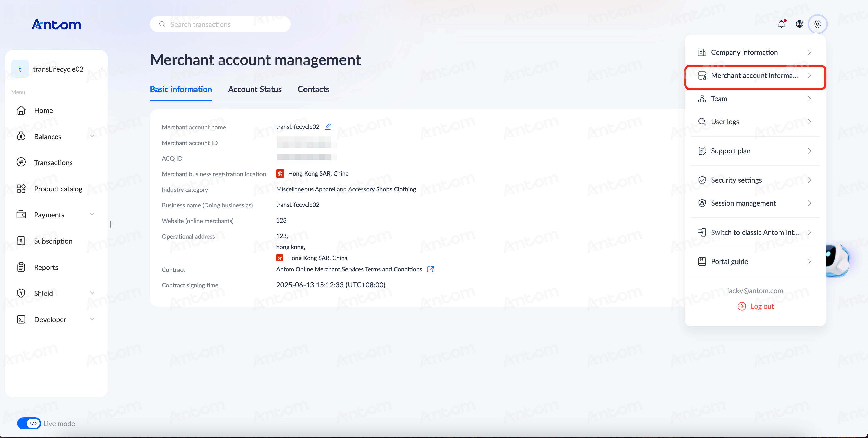Image resolution: width=868 pixels, height=438 pixels.
Task: Open Antom Online Merchant Services Terms link
Action: 349,269
